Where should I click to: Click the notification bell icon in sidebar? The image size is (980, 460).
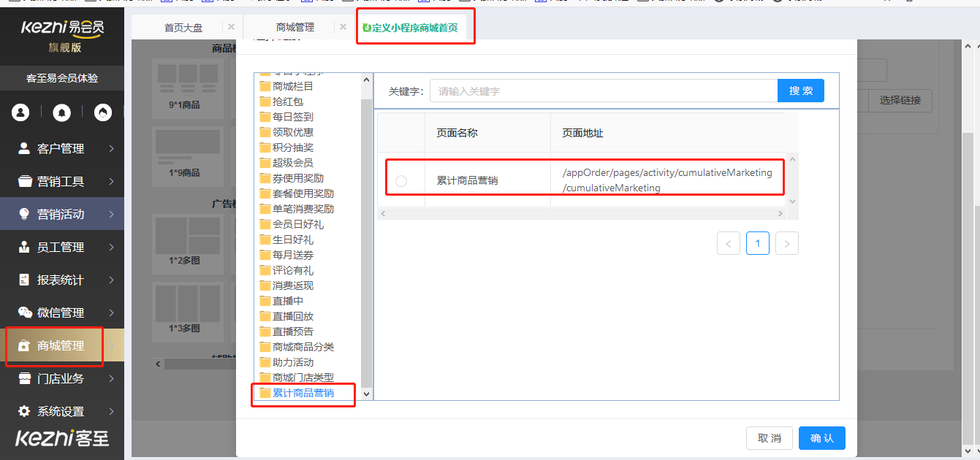[62, 112]
